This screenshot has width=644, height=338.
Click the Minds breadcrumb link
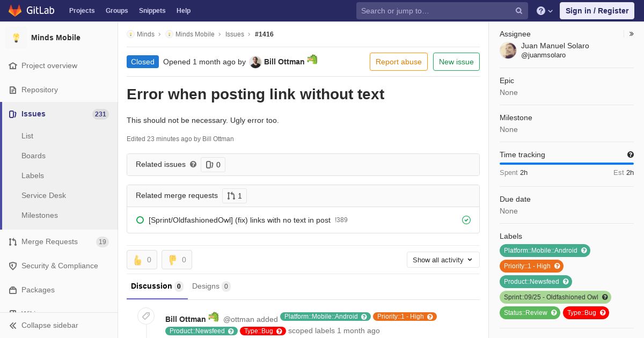click(145, 34)
